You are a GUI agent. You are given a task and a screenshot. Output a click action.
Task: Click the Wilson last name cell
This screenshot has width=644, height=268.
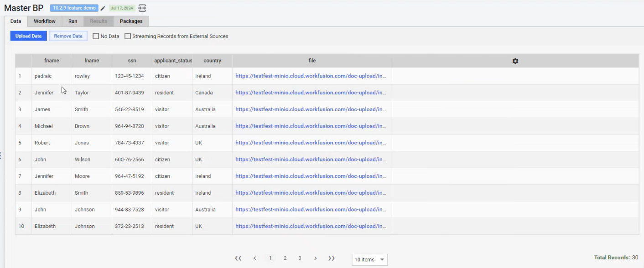tap(92, 160)
